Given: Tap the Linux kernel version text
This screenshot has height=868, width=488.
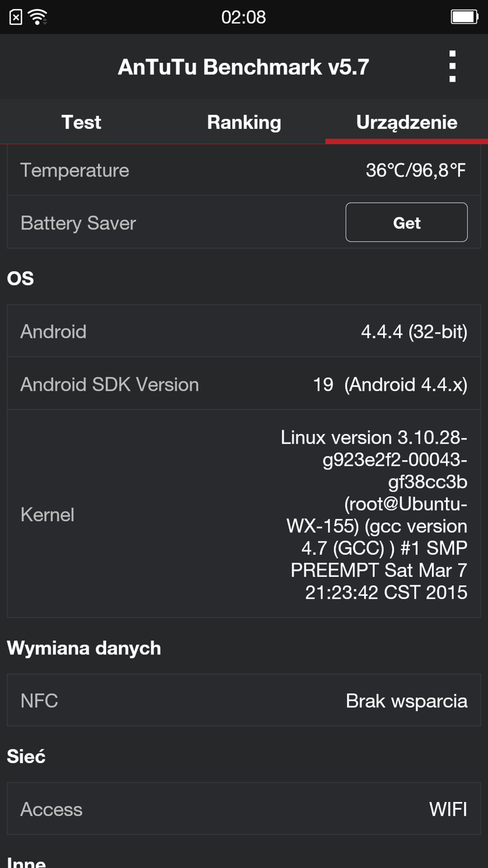Looking at the screenshot, I should click(374, 515).
